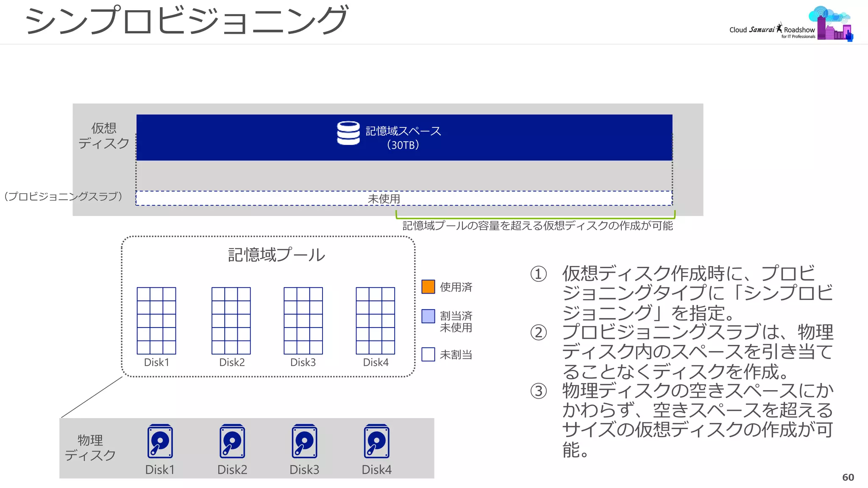Click the Disk2 physical hard drive icon
868x488 pixels.
[232, 441]
